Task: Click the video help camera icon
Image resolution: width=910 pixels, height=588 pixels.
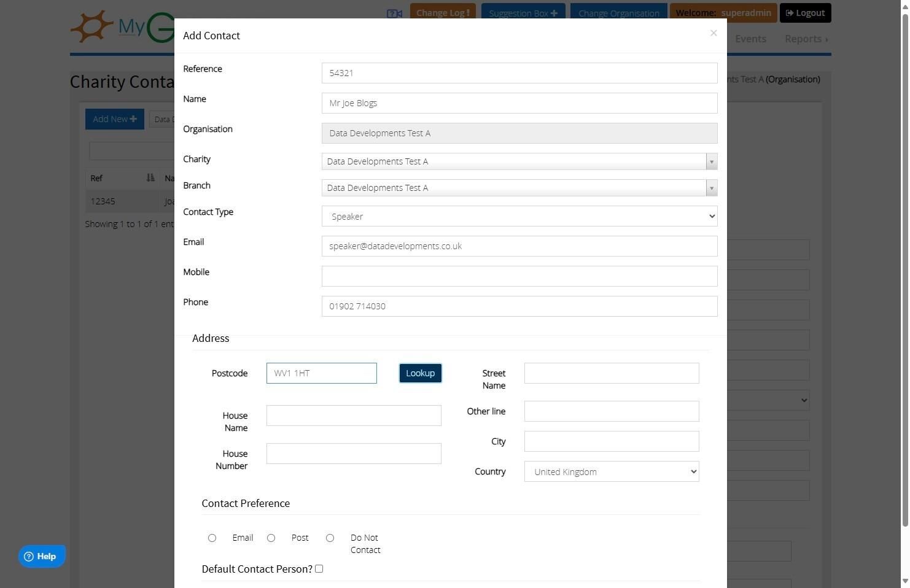Action: pyautogui.click(x=394, y=14)
